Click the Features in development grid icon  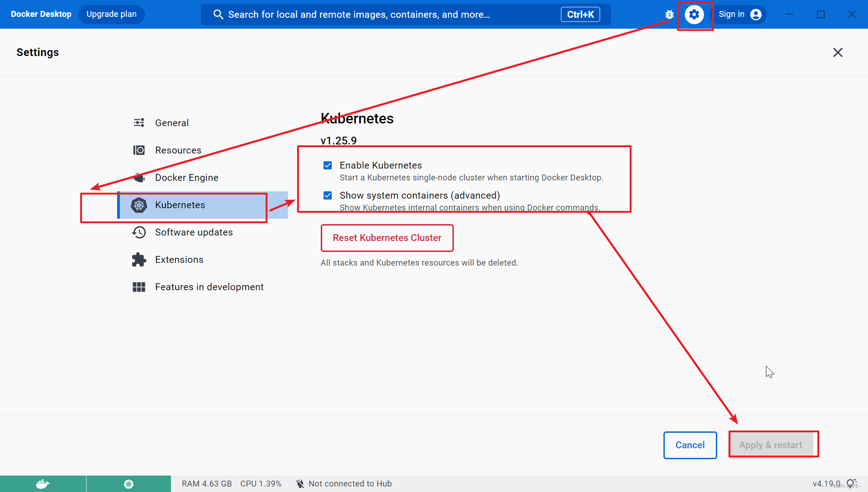point(139,287)
